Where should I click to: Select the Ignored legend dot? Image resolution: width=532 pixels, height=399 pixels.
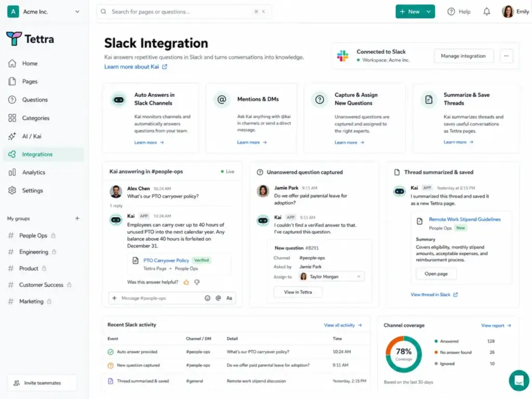coord(436,364)
